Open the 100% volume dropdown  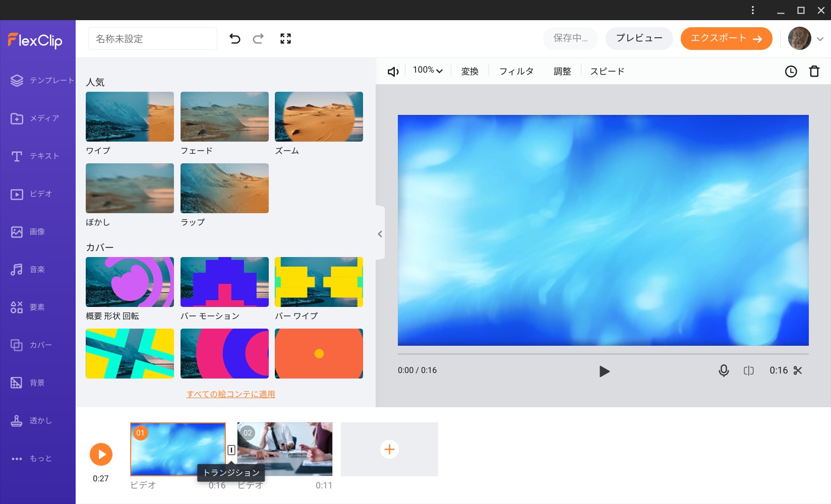[428, 71]
